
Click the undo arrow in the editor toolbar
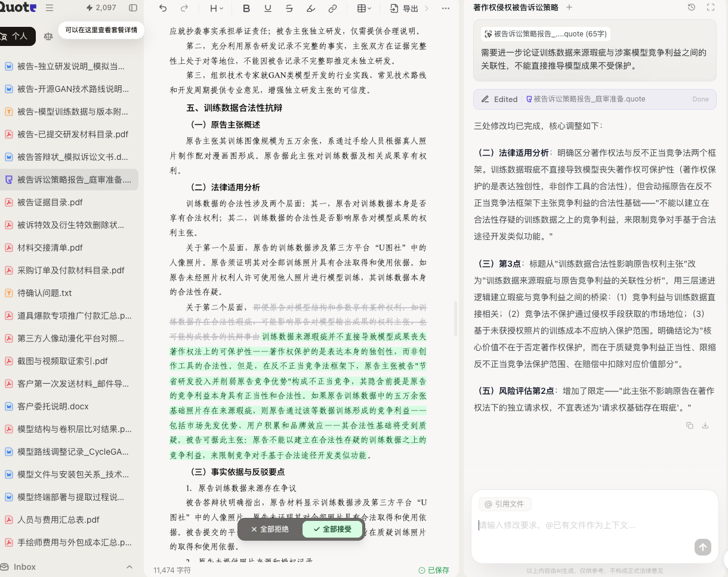tap(163, 8)
